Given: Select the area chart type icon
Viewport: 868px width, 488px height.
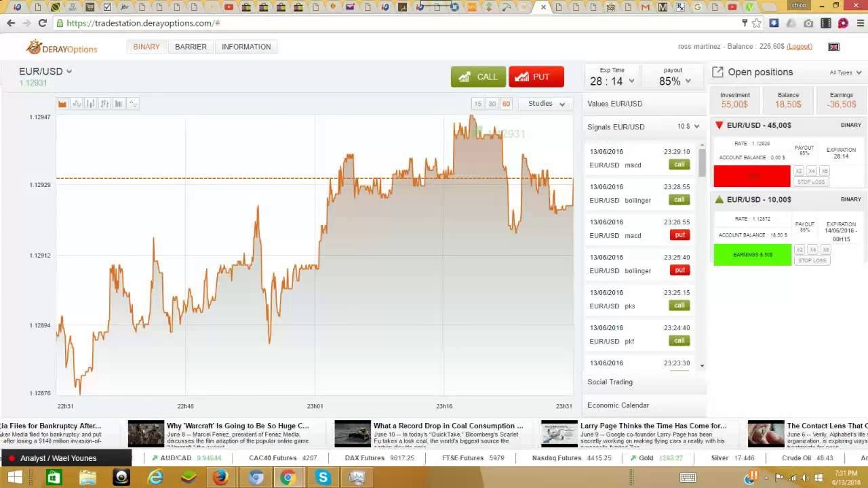Looking at the screenshot, I should 62,104.
